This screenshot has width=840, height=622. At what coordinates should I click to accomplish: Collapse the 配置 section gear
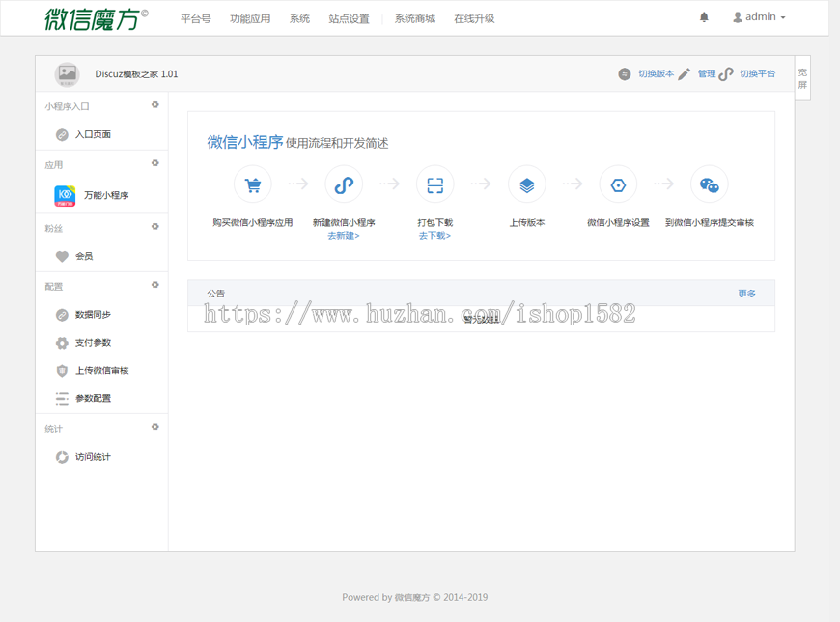point(155,285)
